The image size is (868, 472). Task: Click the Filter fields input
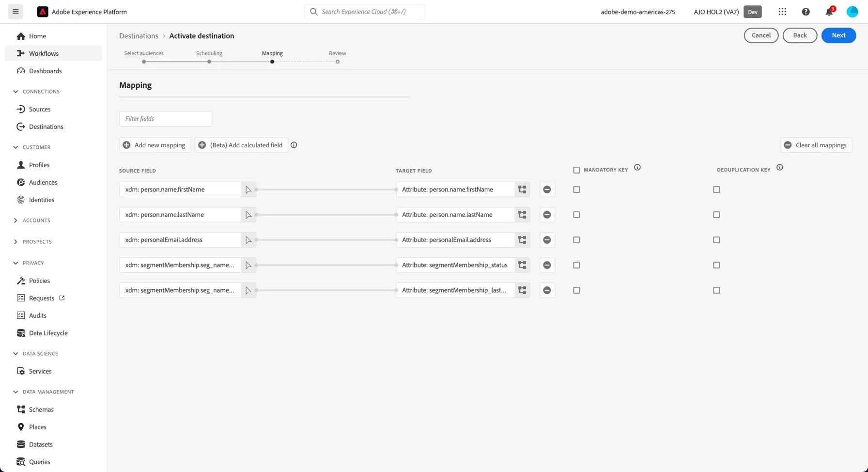pos(166,119)
